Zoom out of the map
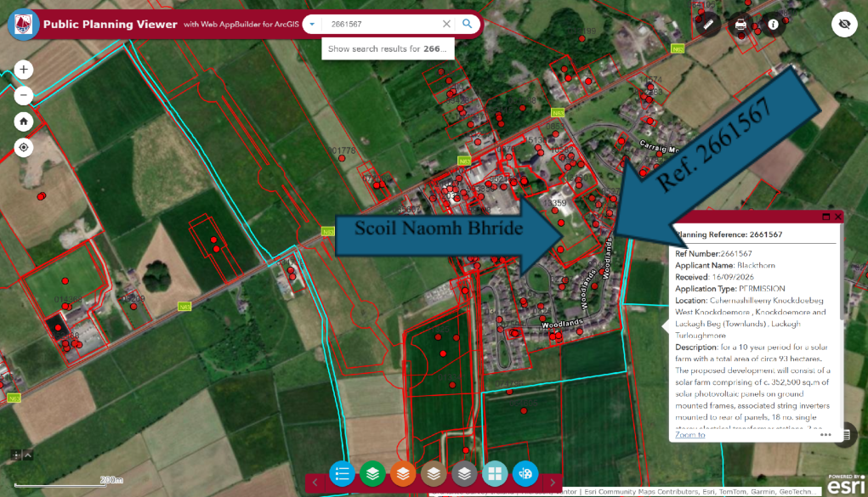The height and width of the screenshot is (497, 868). [x=23, y=95]
